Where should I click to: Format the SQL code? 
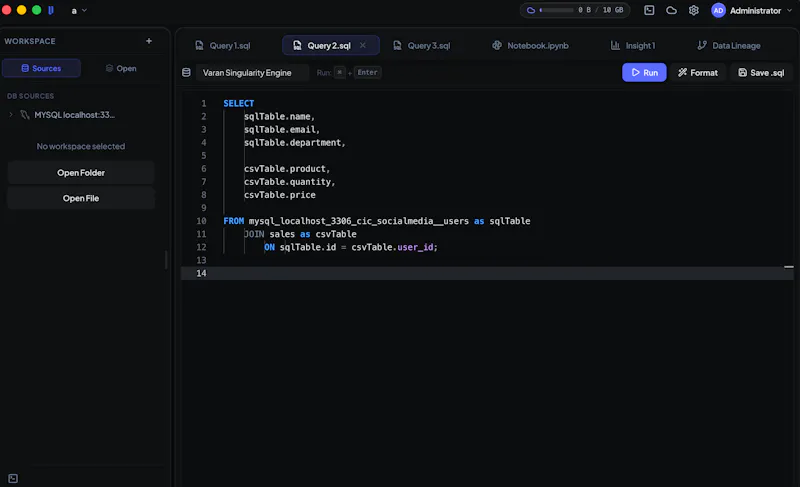pyautogui.click(x=697, y=72)
